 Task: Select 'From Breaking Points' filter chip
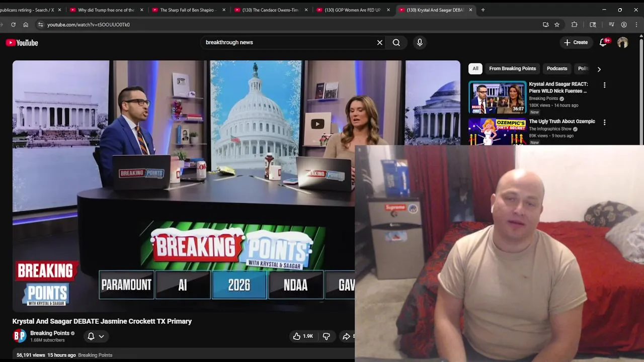point(512,69)
